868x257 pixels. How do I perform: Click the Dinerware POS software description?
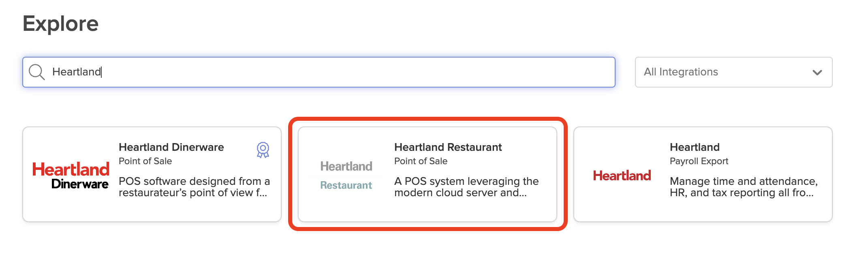194,187
